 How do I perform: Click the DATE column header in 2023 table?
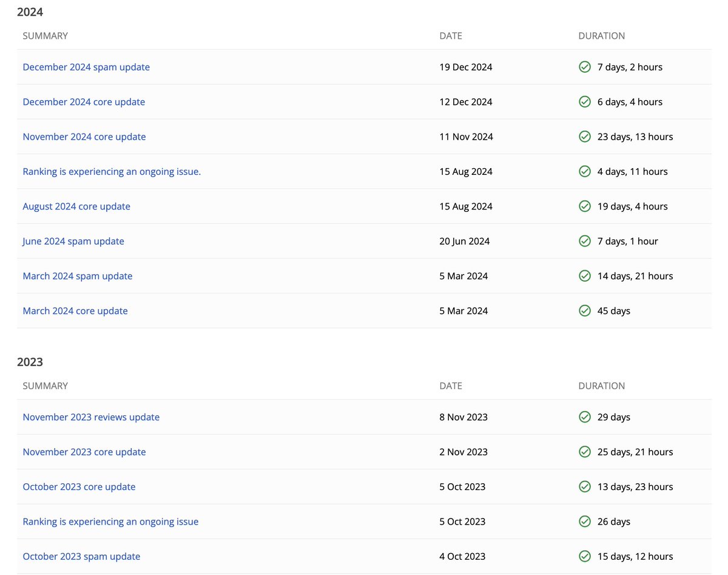(x=451, y=386)
